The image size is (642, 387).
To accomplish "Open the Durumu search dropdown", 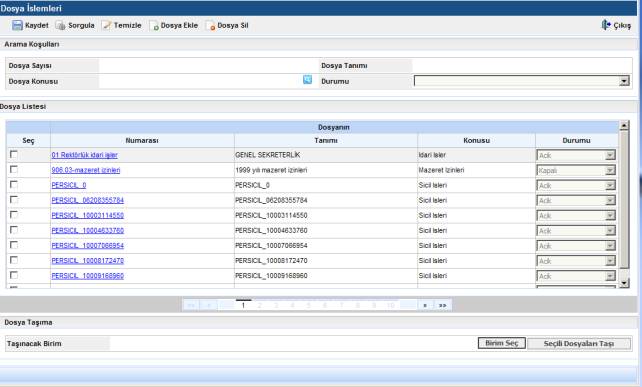I will (522, 81).
